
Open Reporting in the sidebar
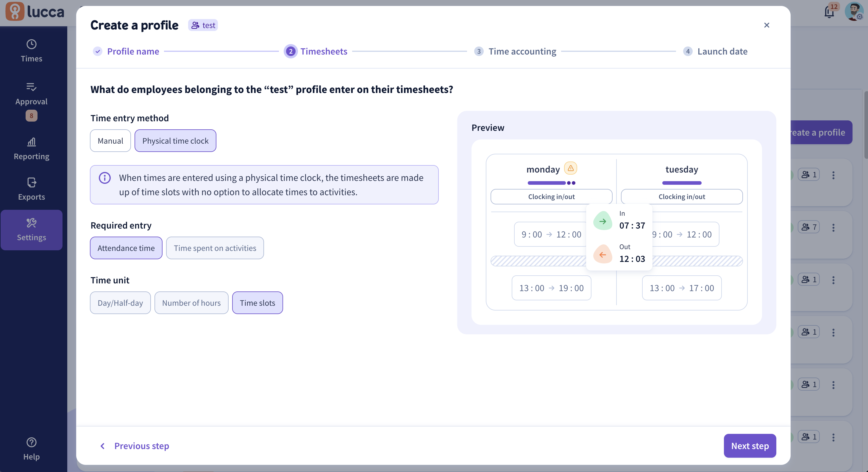click(x=31, y=148)
